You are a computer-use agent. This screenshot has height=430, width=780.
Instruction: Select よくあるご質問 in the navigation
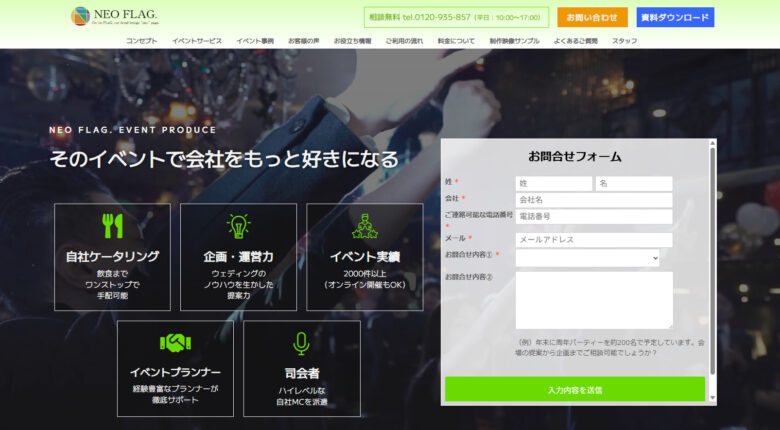(575, 41)
